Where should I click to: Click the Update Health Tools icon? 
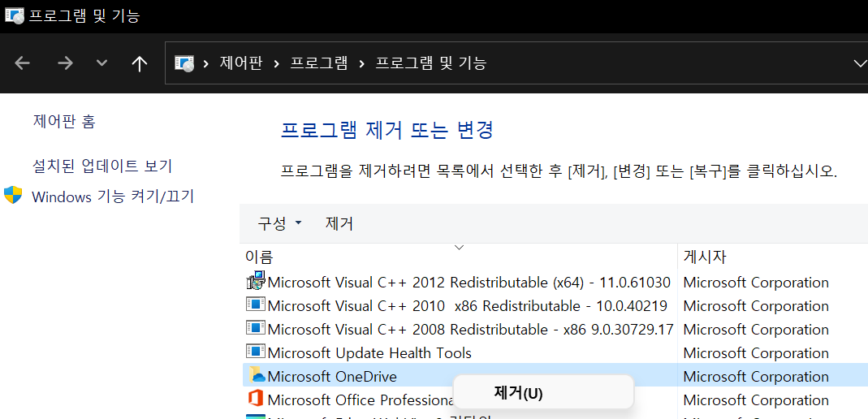click(x=256, y=351)
